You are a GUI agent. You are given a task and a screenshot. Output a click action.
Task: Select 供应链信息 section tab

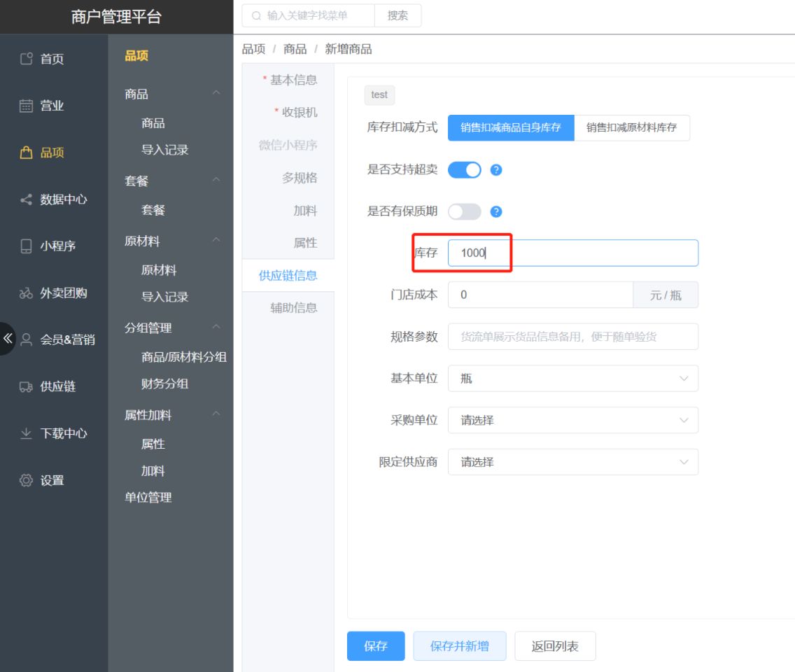point(288,275)
